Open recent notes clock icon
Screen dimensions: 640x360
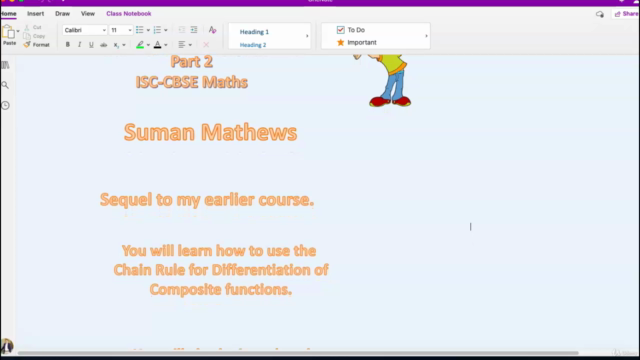point(5,106)
